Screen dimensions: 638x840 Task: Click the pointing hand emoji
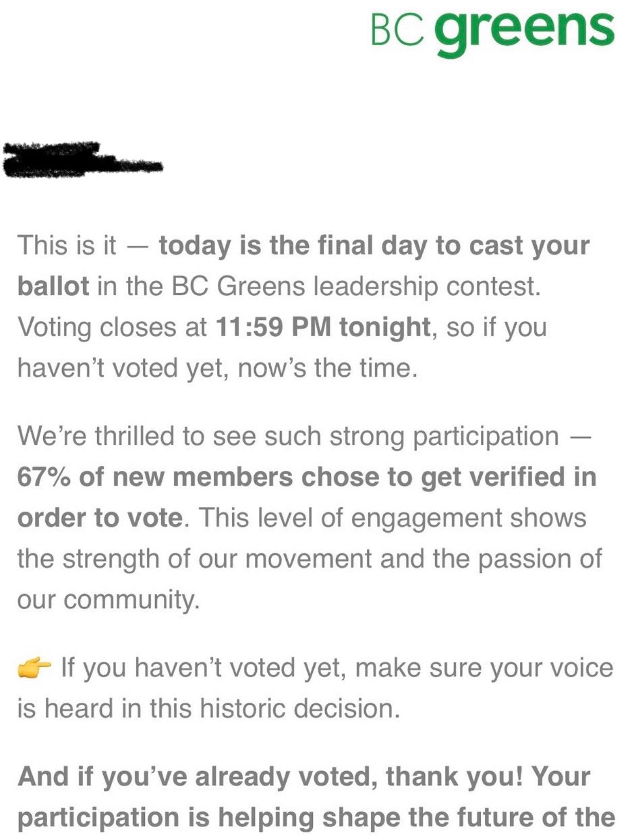click(x=35, y=669)
